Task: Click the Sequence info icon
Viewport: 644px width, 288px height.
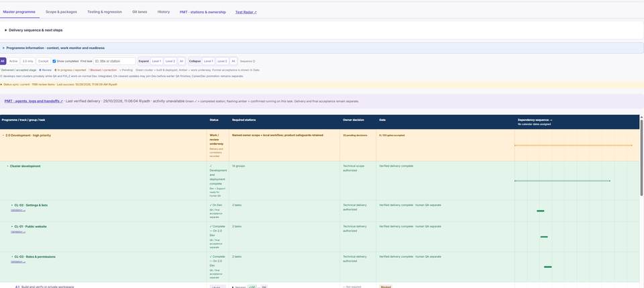Action: (254, 61)
